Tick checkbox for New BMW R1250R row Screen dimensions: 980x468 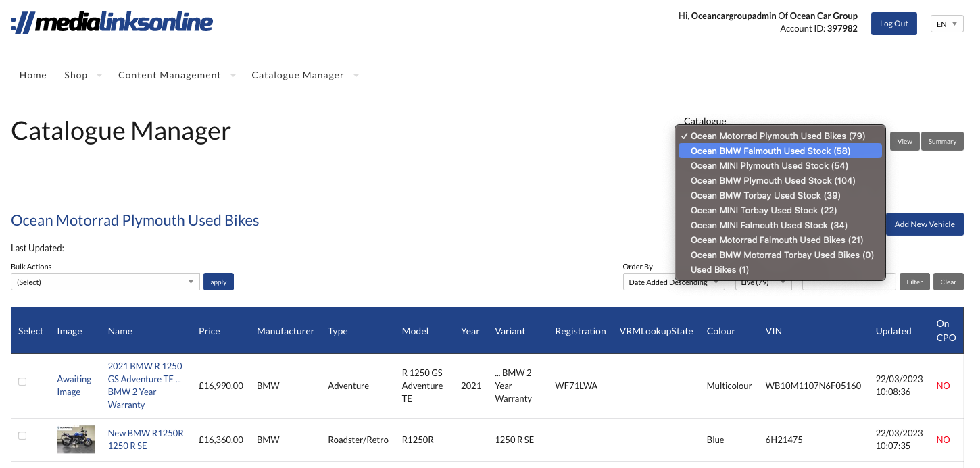click(x=22, y=436)
